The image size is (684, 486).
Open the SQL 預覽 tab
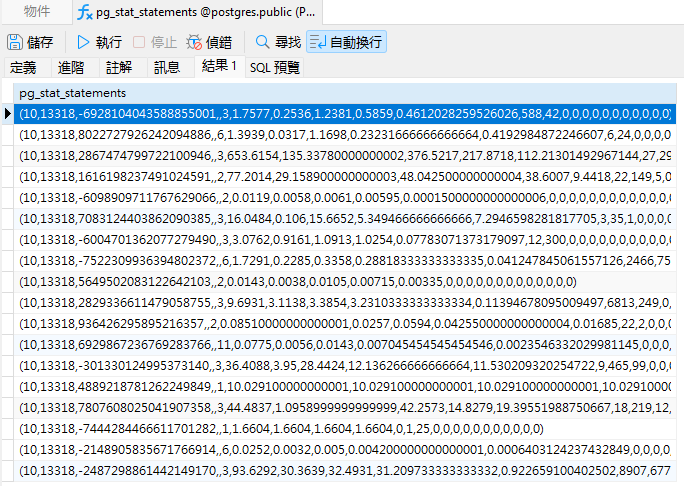[x=275, y=67]
